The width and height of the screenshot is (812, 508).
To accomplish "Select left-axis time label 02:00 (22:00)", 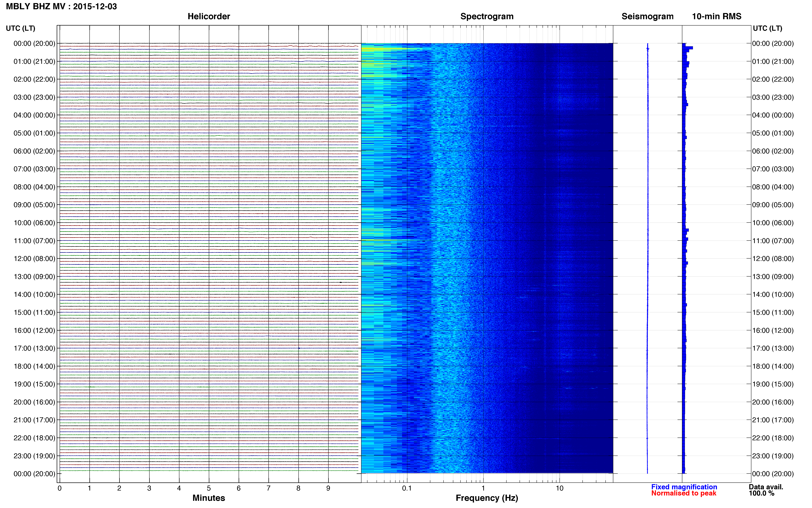I will (34, 79).
